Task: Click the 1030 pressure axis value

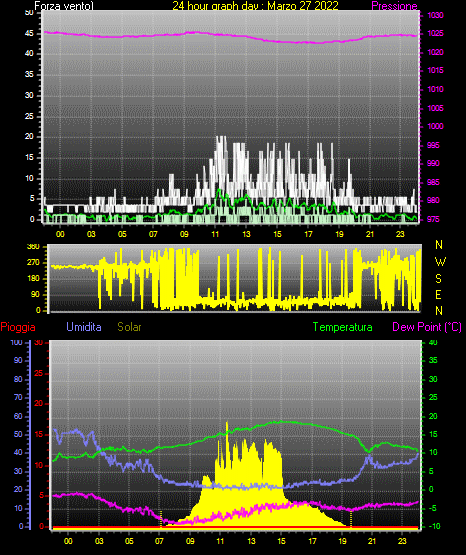Action: tap(435, 15)
